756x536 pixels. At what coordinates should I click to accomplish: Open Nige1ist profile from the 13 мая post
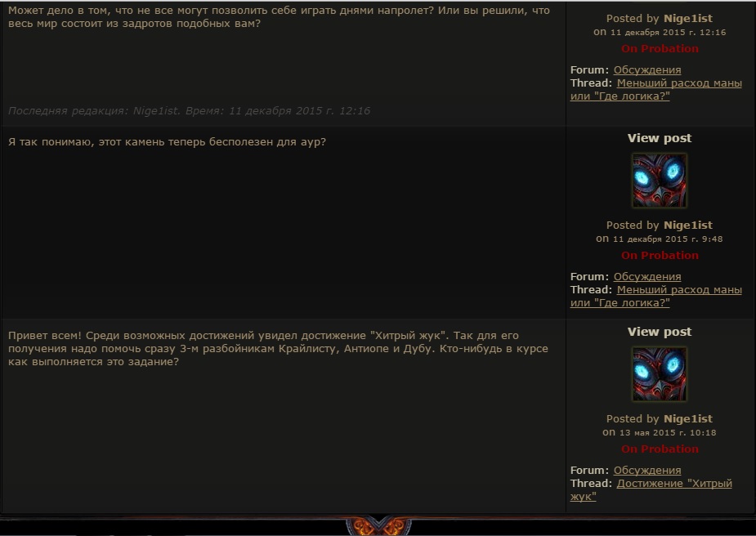688,419
